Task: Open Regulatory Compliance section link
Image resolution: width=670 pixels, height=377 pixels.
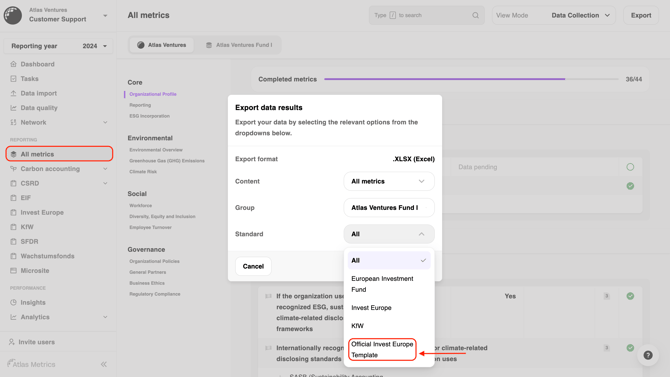Action: tap(155, 294)
